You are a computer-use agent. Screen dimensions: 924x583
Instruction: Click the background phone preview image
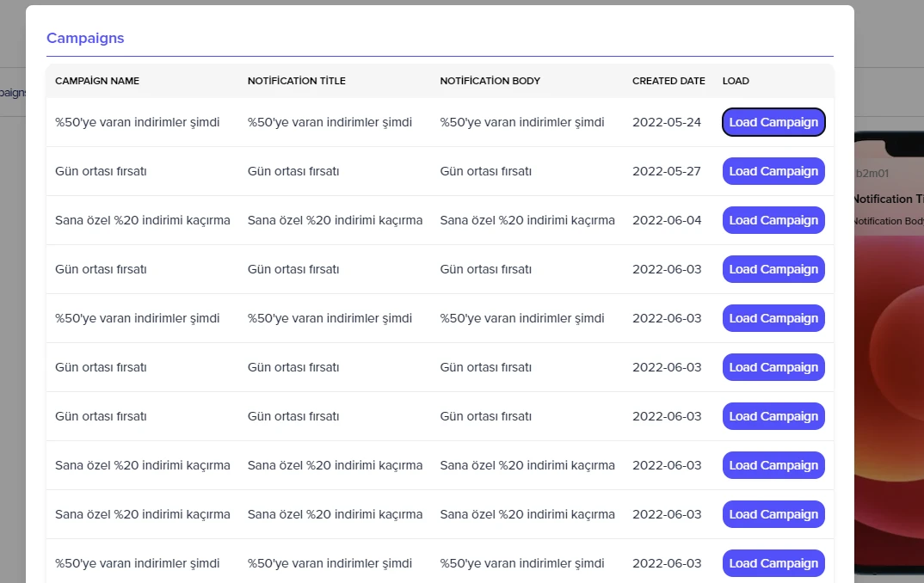coord(890,353)
